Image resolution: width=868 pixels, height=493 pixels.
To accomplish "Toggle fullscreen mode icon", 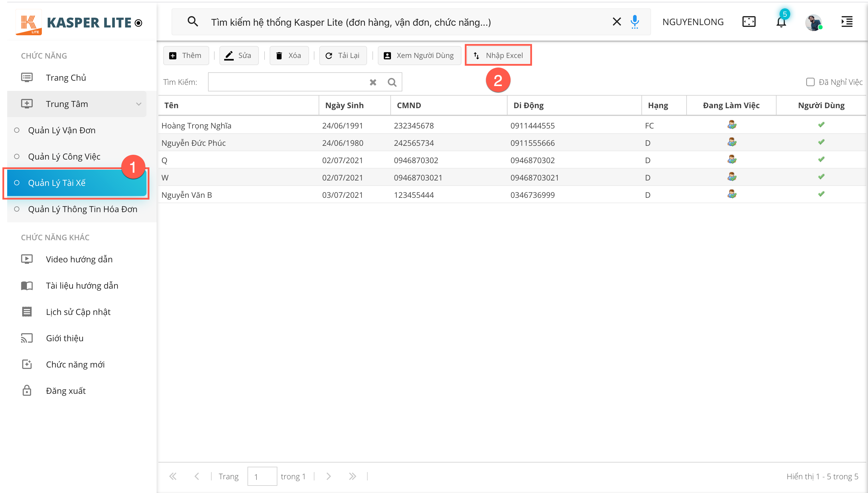I will [x=749, y=22].
